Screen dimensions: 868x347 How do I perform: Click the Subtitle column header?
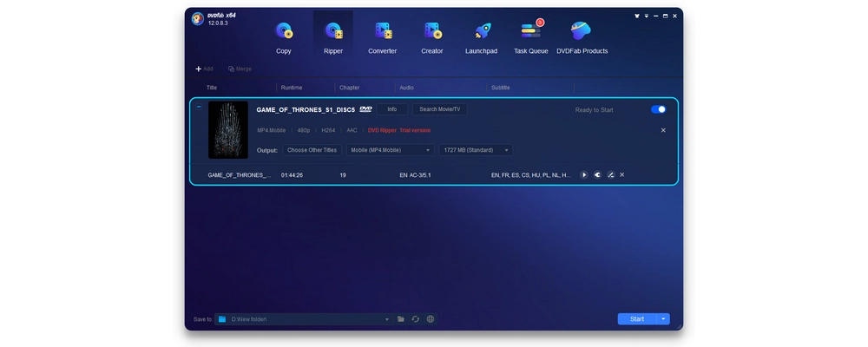501,88
